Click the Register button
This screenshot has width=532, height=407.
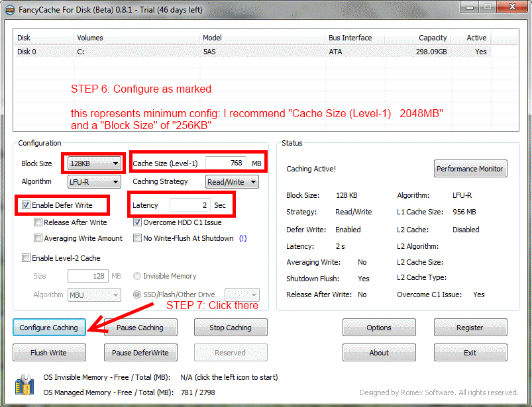coord(470,328)
